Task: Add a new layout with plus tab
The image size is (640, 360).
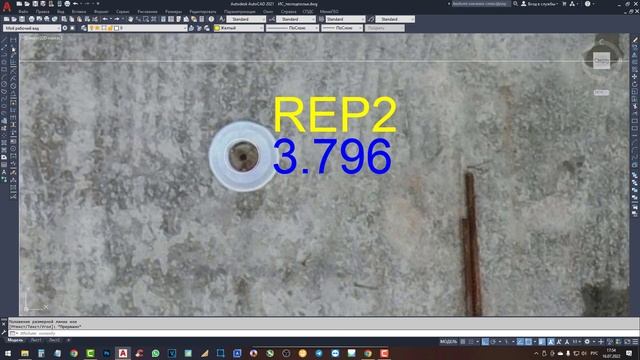Action: tap(69, 340)
